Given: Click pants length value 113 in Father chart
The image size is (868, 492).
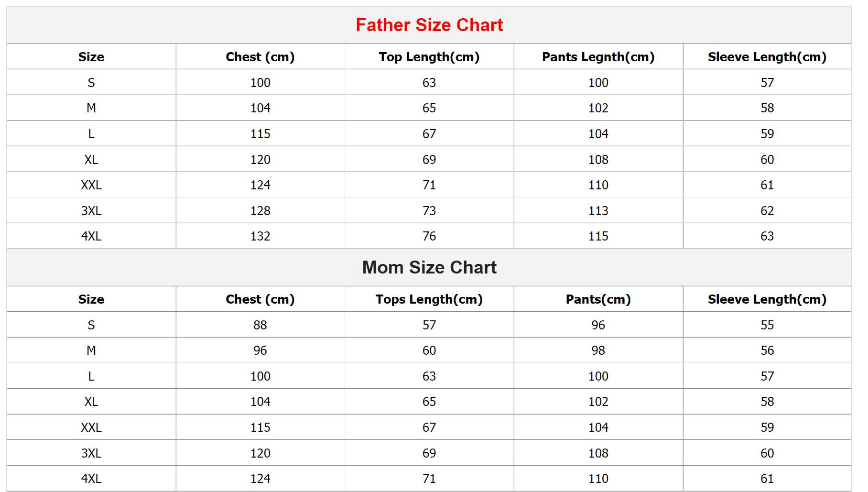Looking at the screenshot, I should click(x=598, y=211).
